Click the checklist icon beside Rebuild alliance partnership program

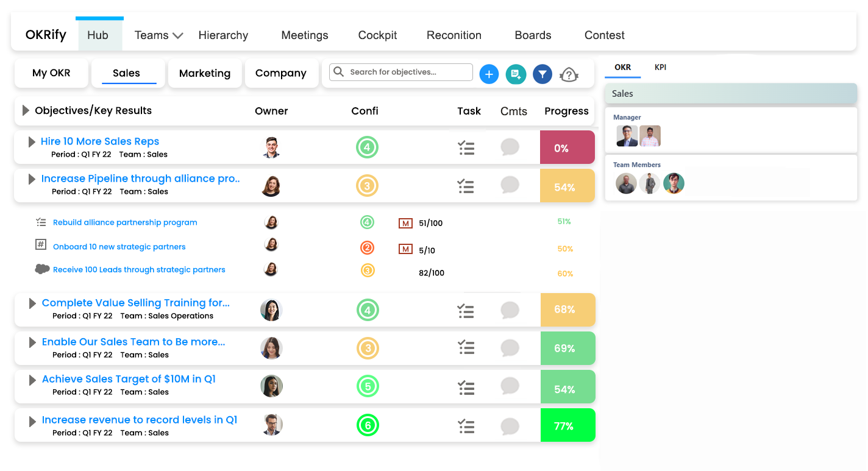coord(40,222)
